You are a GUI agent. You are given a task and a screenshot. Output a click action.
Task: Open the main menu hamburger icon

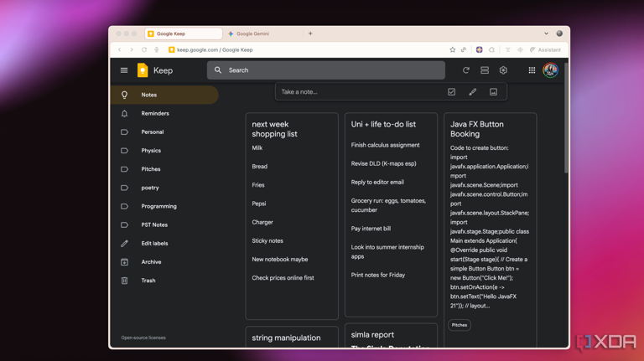point(124,70)
